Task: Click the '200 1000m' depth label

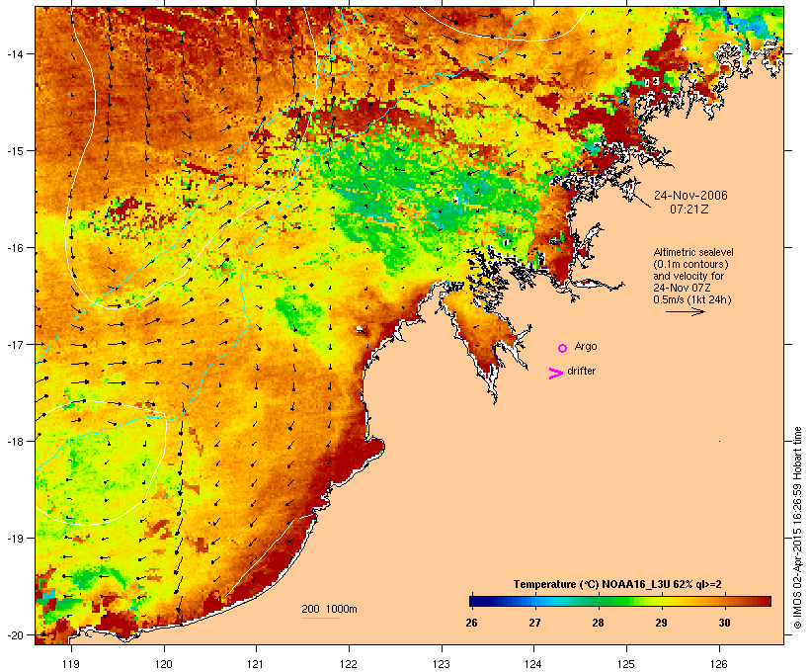Action: click(329, 609)
